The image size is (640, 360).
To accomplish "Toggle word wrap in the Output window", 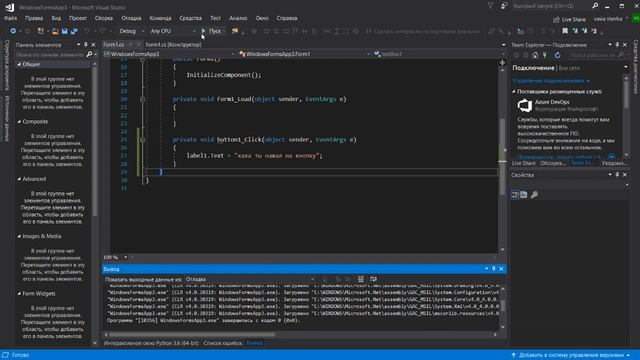I will [373, 279].
